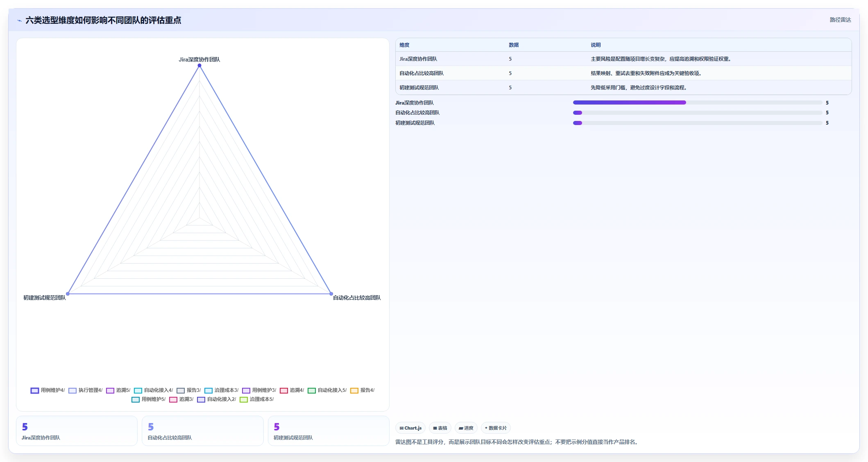The width and height of the screenshot is (868, 462).
Task: Toggle the 用例维护3/ legend series
Action: pos(259,390)
